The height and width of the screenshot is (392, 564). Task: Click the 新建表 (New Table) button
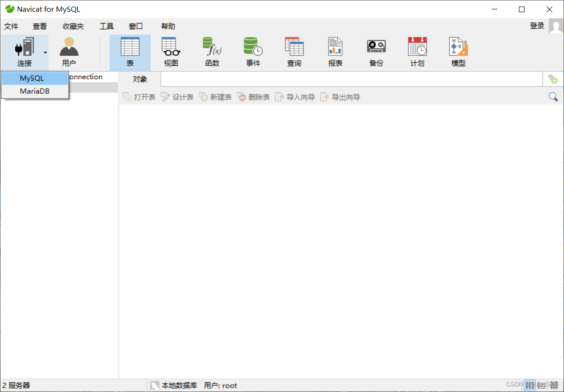point(215,97)
